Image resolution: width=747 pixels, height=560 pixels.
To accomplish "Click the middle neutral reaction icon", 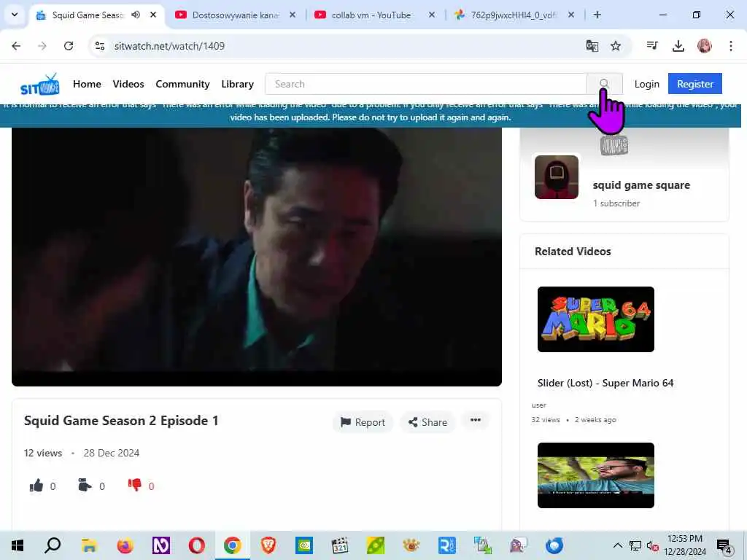I will point(85,486).
